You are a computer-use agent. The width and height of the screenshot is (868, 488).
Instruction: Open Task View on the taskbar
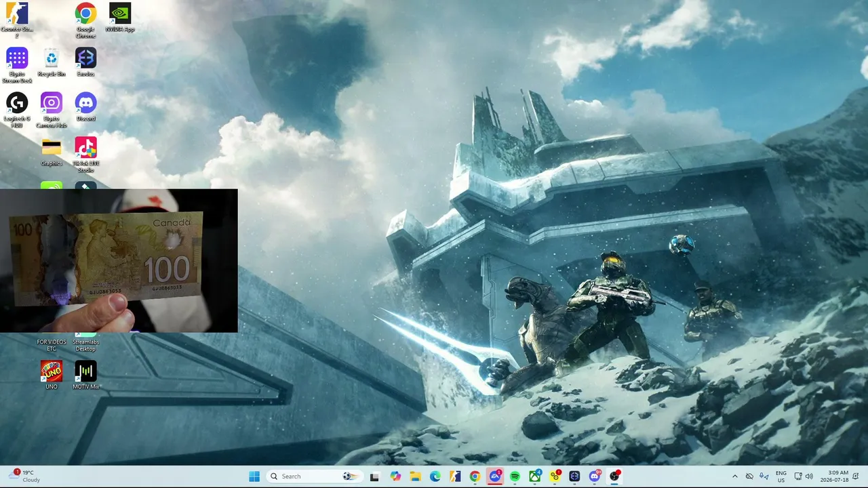(374, 476)
